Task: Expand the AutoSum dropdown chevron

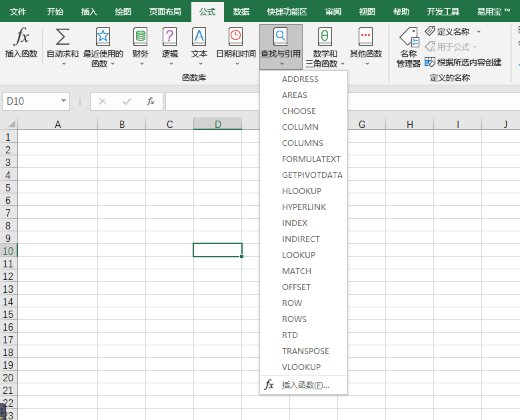Action: (x=64, y=63)
